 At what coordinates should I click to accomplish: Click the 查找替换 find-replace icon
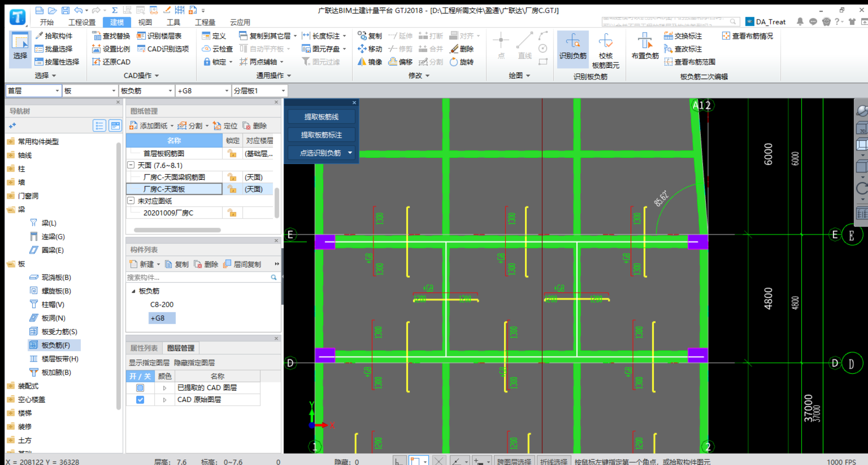(96, 36)
